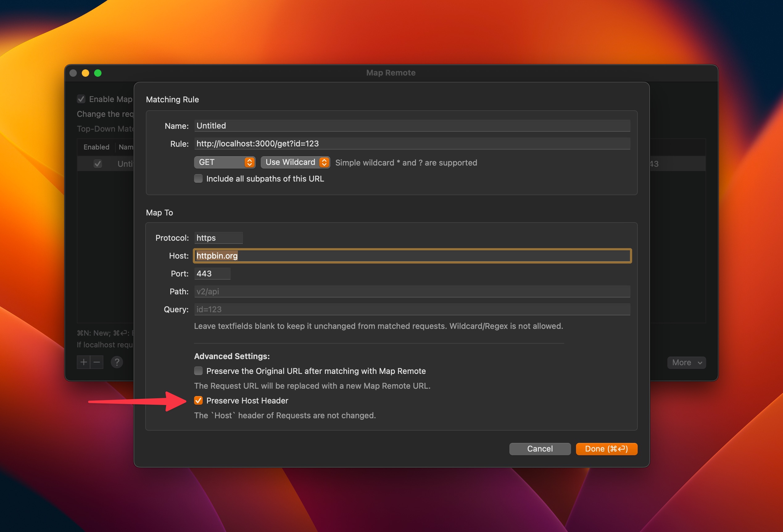
Task: Focus the Path input field
Action: pos(412,292)
